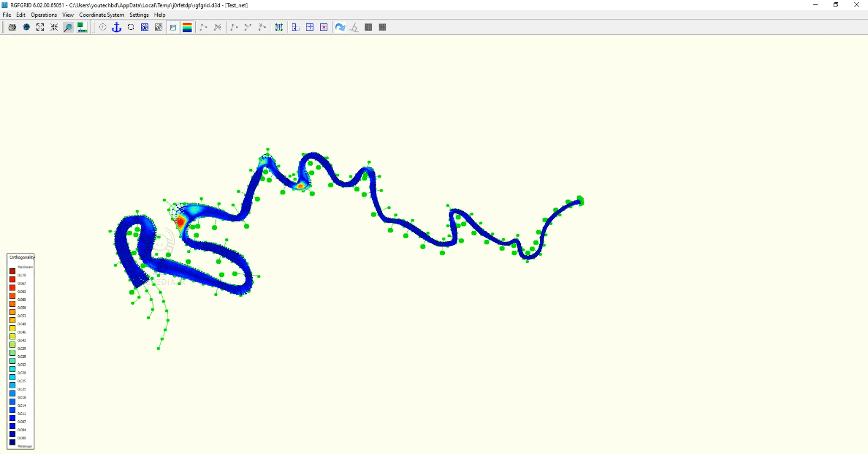This screenshot has height=454, width=868.
Task: Open the Edit menu
Action: (x=21, y=15)
